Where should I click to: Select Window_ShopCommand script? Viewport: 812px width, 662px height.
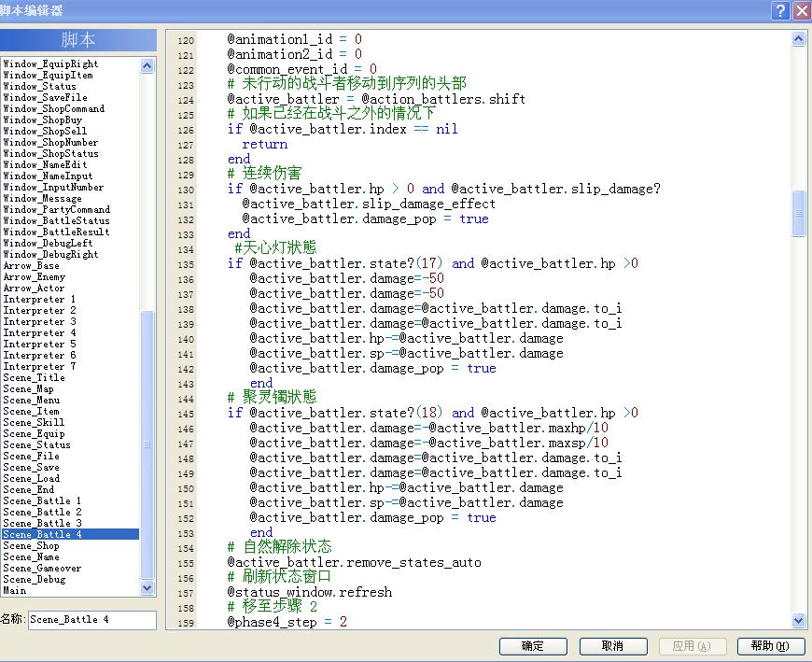[x=53, y=109]
